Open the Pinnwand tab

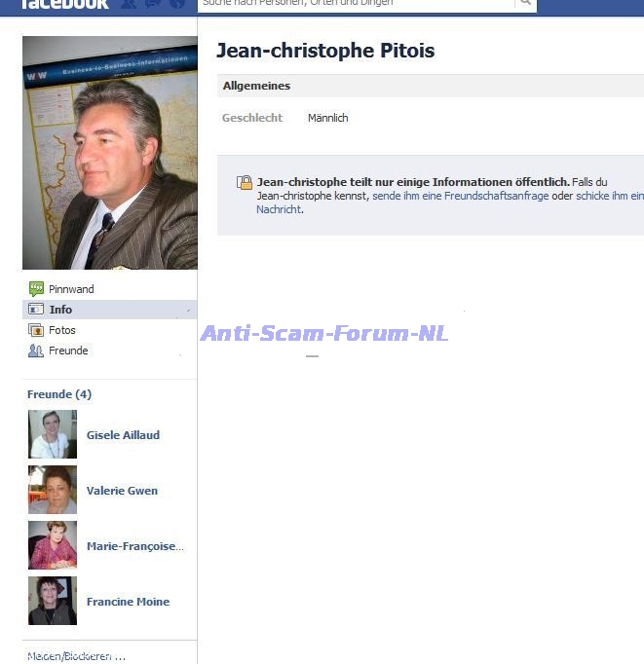pos(71,289)
